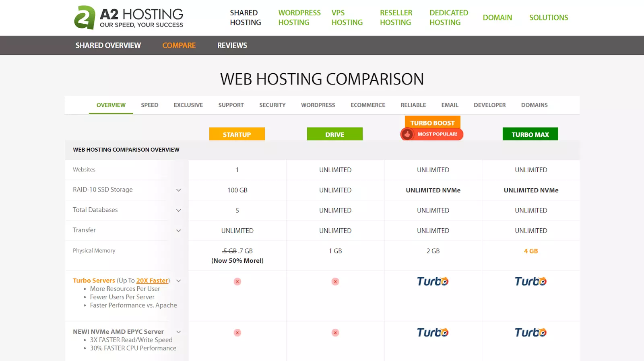
Task: Click the Turbo Servers label link
Action: pyautogui.click(x=94, y=281)
